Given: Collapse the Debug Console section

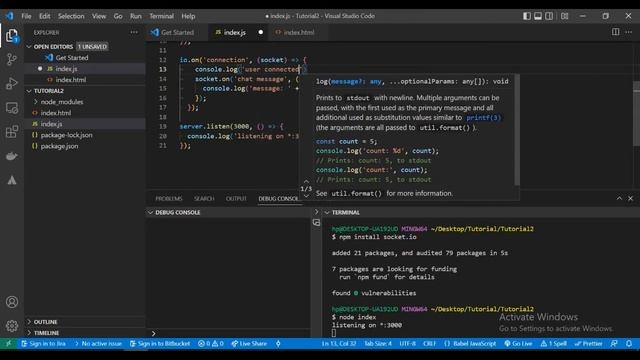Looking at the screenshot, I should (151, 212).
